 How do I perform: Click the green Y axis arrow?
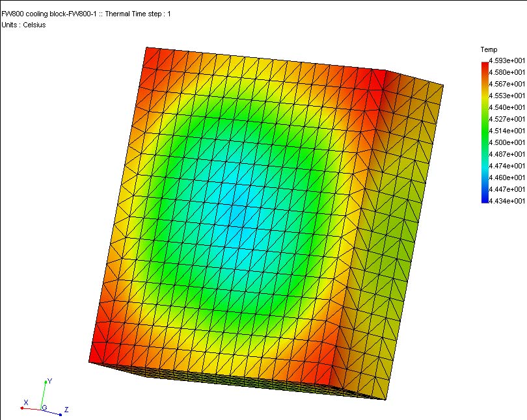(43, 394)
